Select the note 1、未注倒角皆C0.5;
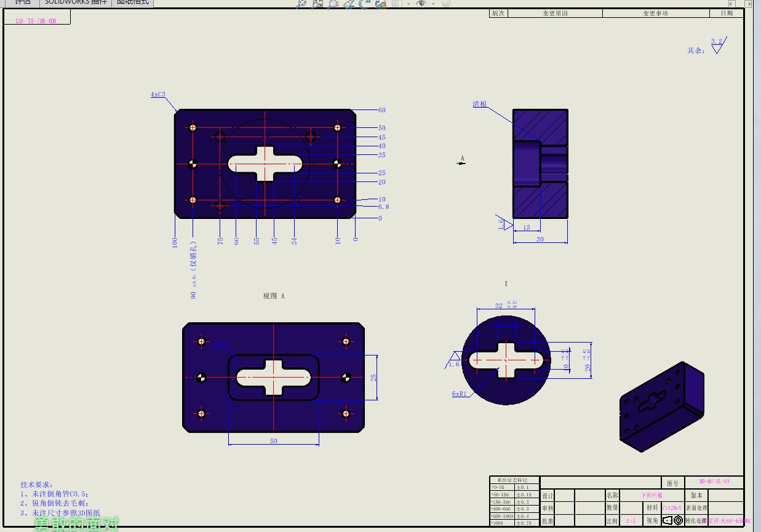 tap(54, 494)
